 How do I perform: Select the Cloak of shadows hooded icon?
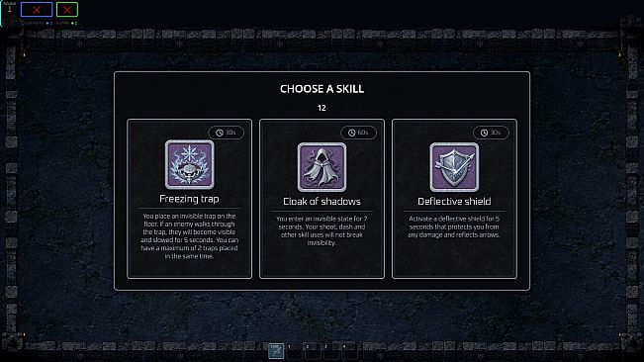coord(322,167)
